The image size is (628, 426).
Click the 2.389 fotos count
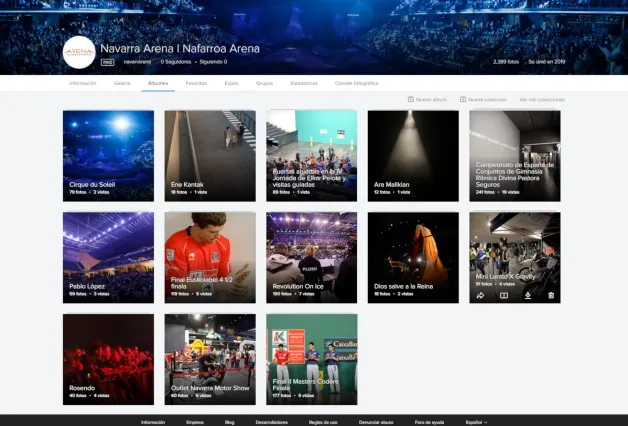(x=506, y=62)
